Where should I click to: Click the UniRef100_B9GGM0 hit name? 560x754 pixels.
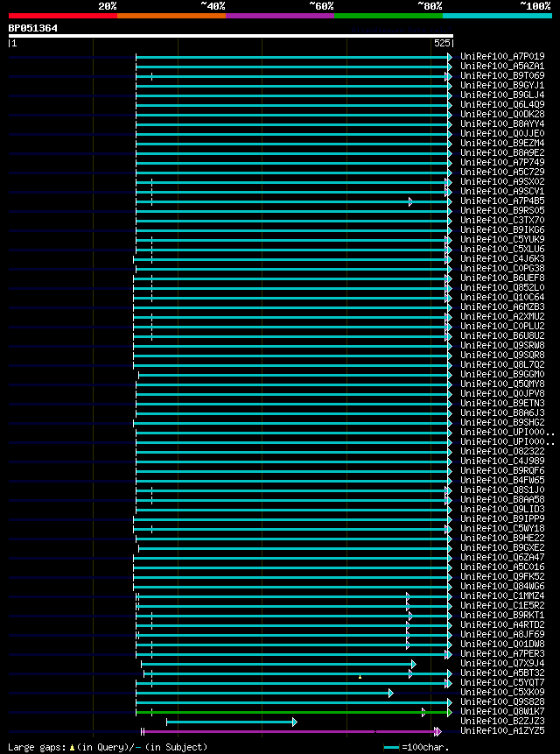[502, 374]
